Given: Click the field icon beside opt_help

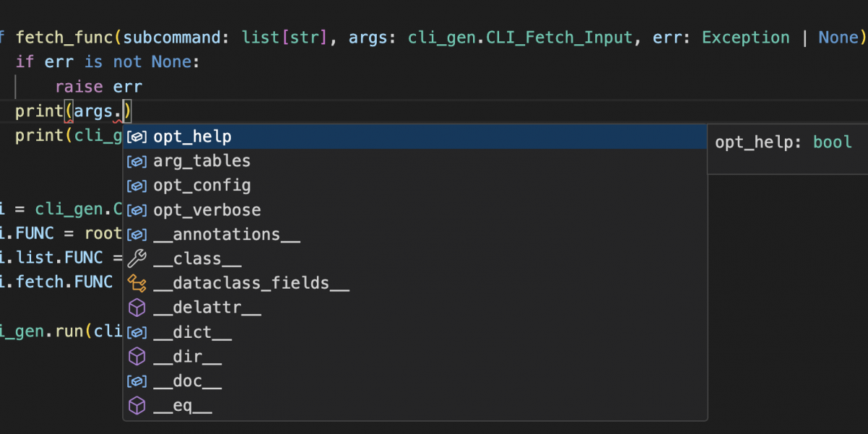Looking at the screenshot, I should pos(137,137).
